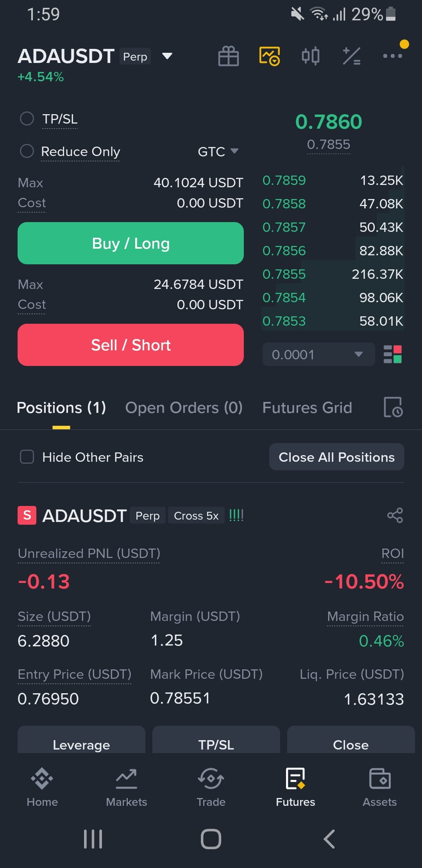Open the GTC time-in-force dropdown
This screenshot has width=422, height=868.
218,151
